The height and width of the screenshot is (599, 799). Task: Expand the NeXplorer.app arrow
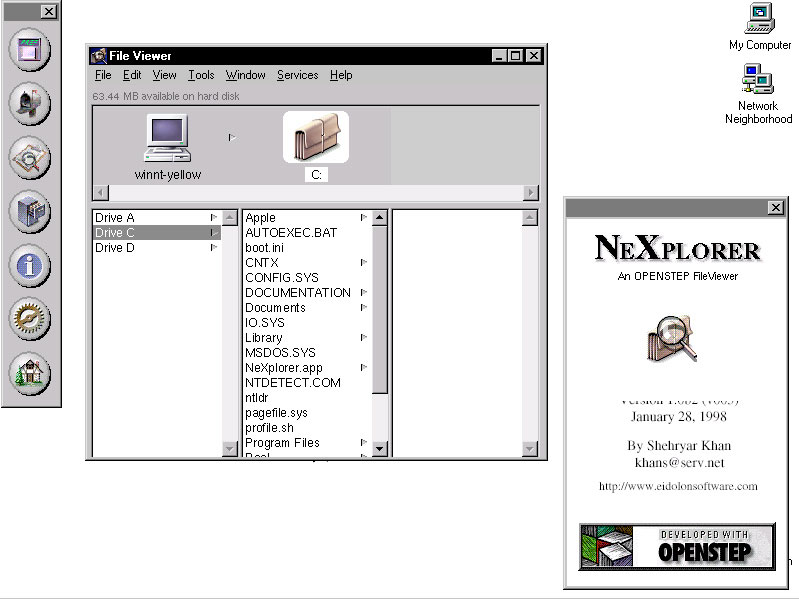tap(364, 367)
